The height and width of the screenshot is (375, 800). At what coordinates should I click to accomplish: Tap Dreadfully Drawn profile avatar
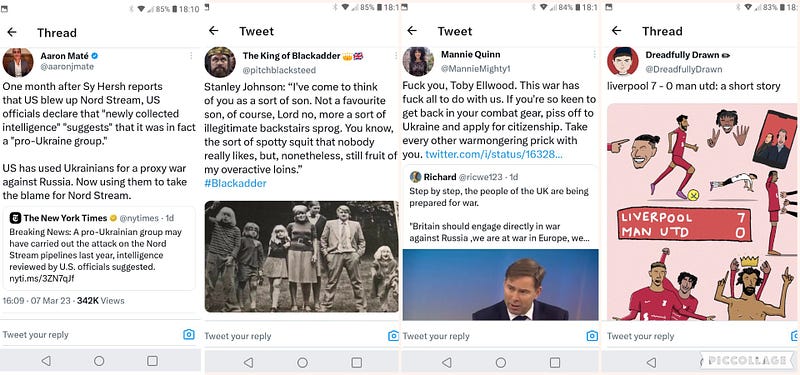point(622,61)
